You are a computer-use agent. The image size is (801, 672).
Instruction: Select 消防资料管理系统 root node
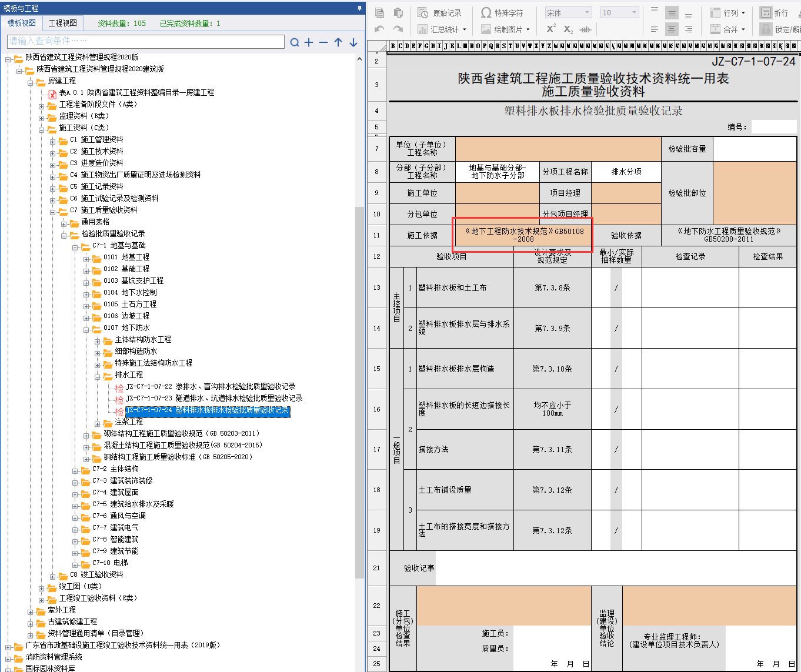(x=54, y=657)
